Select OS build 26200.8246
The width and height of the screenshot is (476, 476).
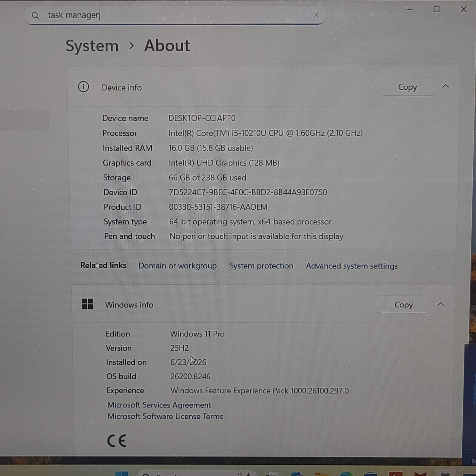(190, 376)
